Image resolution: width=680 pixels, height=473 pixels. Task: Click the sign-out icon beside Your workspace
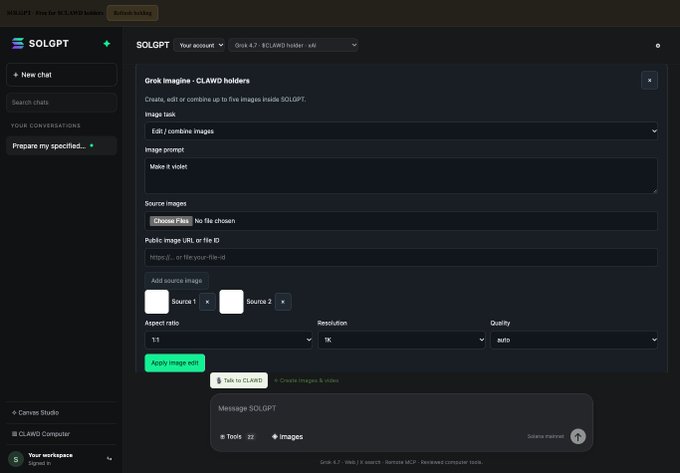click(109, 458)
